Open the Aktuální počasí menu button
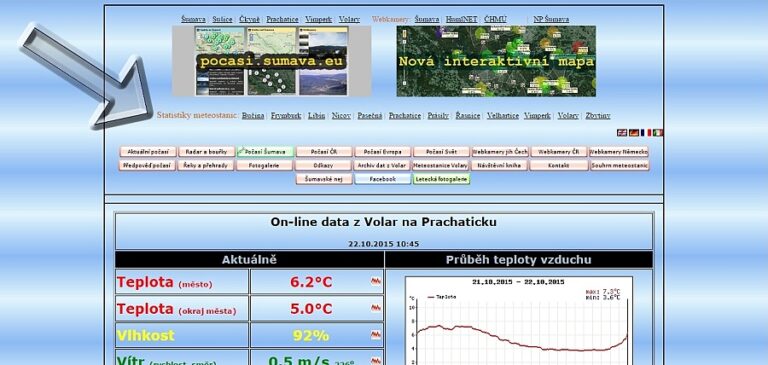768x365 pixels. pos(147,152)
